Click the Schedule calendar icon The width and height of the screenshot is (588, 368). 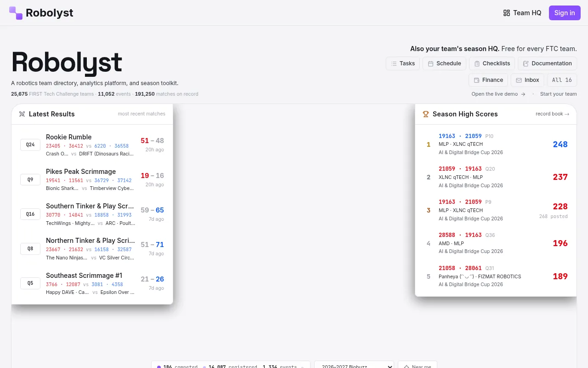tap(430, 63)
